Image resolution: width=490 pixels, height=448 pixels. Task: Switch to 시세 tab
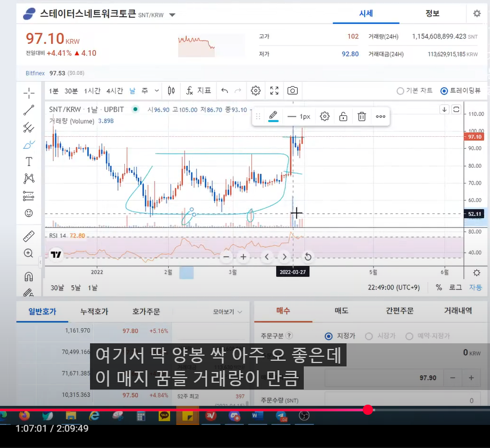point(366,14)
